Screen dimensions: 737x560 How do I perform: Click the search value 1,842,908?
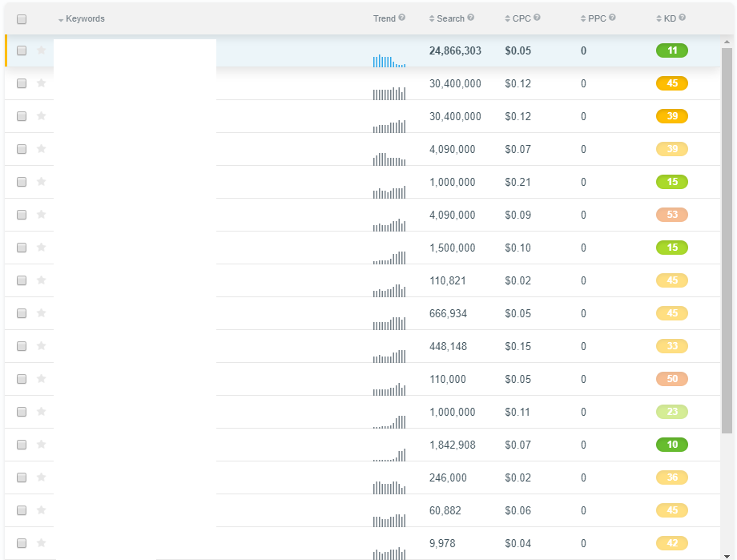pos(452,445)
